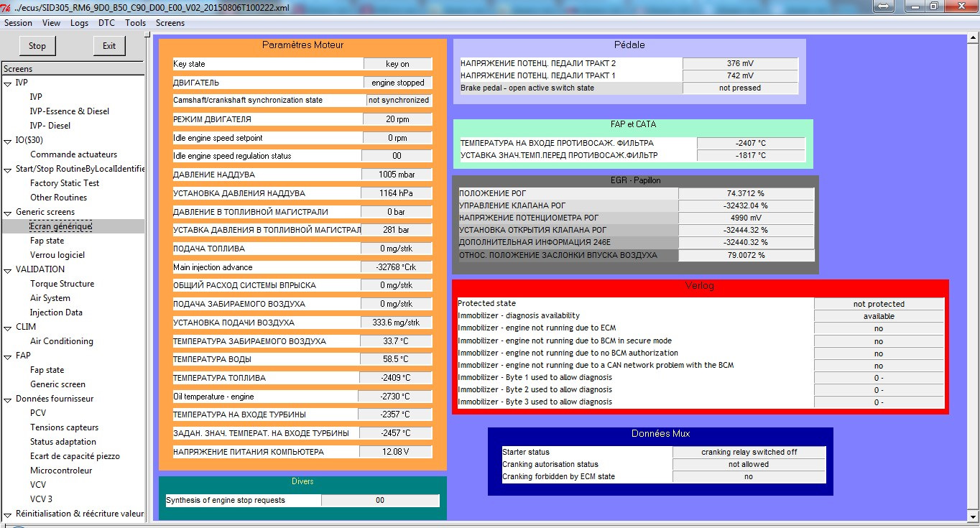
Task: Open the Tensions capteurs screen
Action: pos(65,427)
